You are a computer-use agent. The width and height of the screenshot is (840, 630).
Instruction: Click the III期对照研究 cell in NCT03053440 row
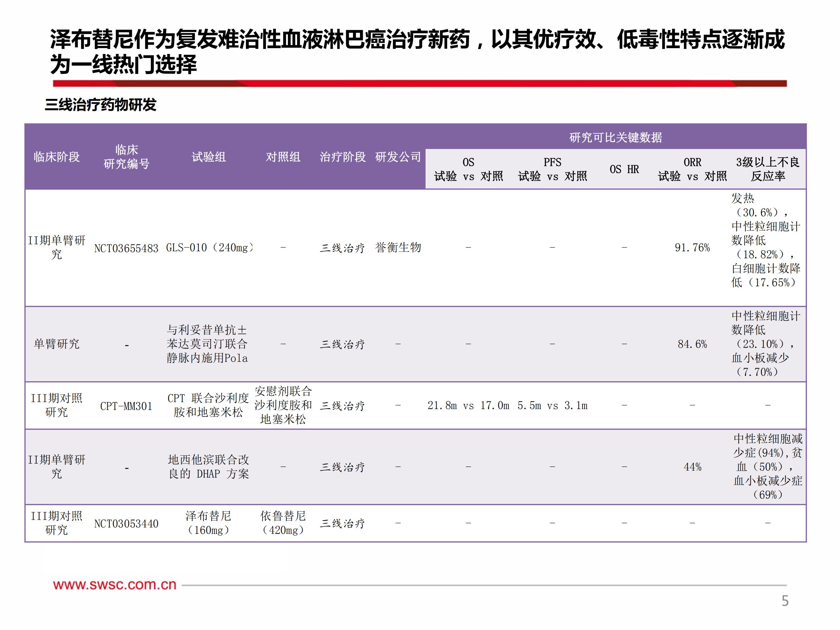click(57, 523)
